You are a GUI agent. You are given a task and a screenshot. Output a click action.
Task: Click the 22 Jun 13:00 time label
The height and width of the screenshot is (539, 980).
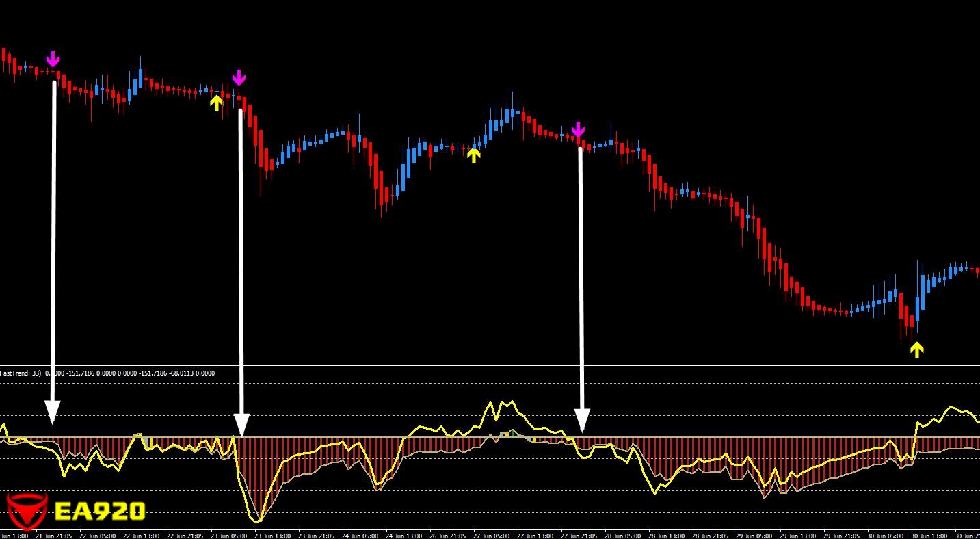point(140,536)
